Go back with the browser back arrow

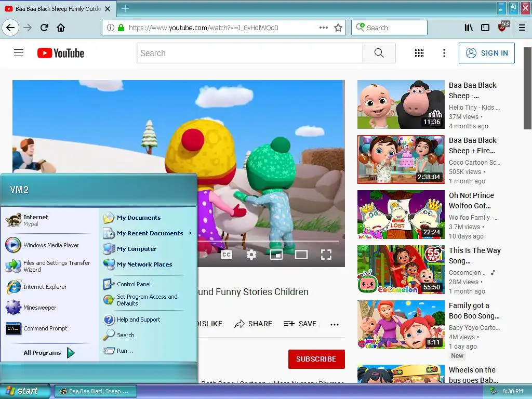pos(10,28)
